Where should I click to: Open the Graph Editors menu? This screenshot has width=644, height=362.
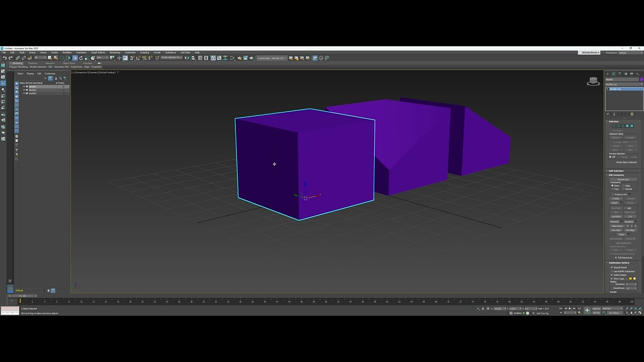point(98,52)
